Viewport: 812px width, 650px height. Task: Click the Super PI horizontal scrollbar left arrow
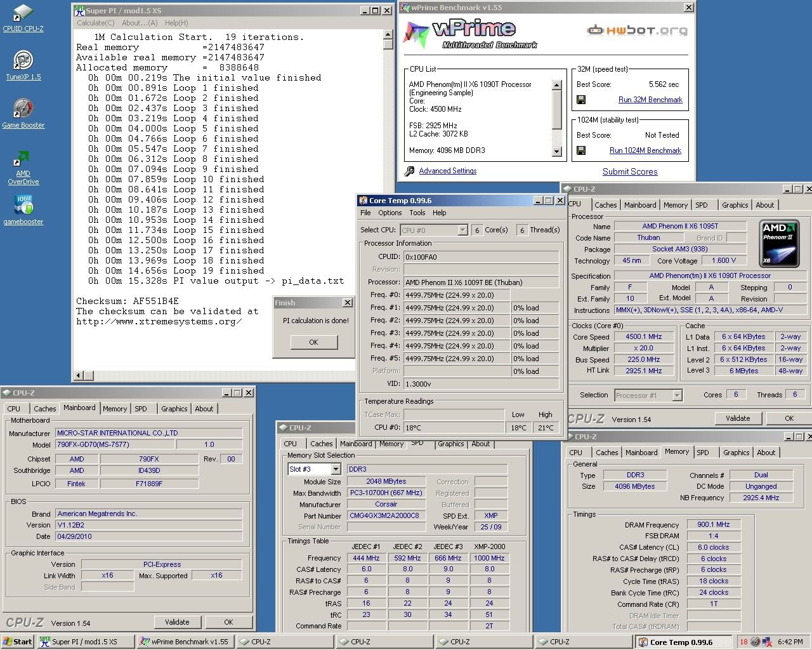point(79,376)
